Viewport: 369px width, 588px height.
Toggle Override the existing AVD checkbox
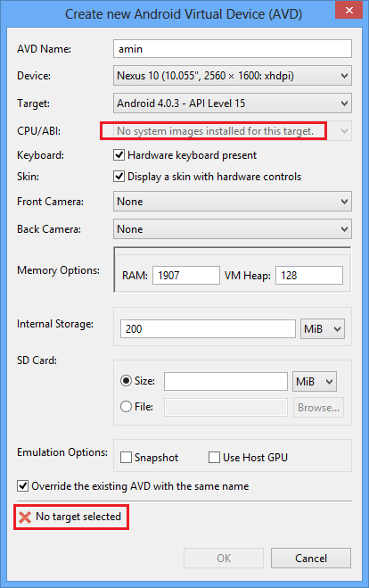pos(22,486)
